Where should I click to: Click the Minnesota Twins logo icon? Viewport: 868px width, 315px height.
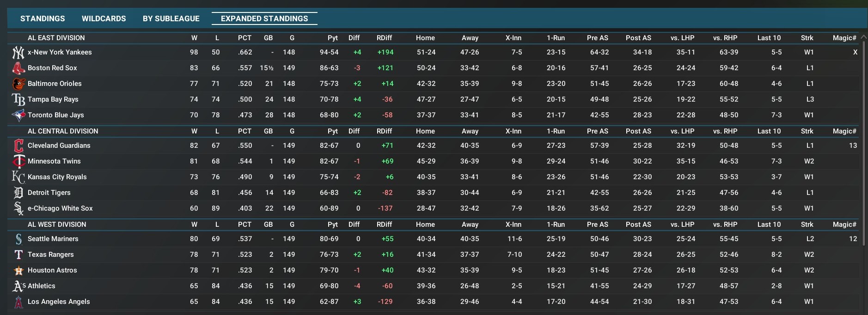(18, 162)
